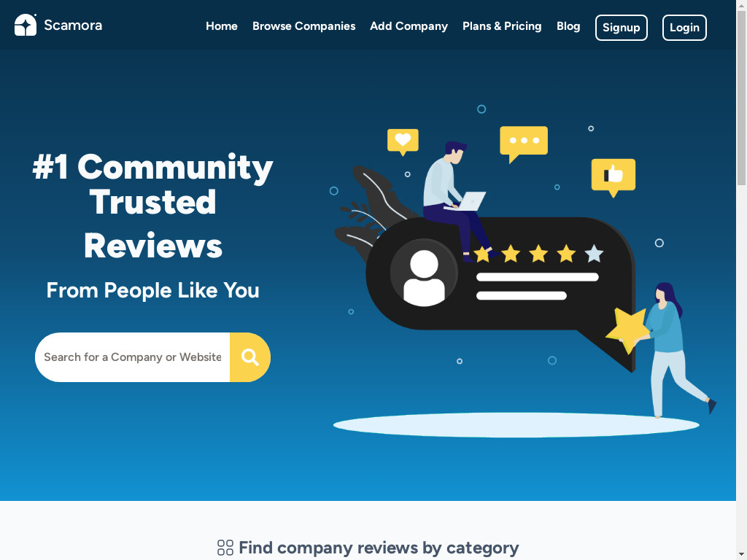The width and height of the screenshot is (747, 560).
Task: Open the Home menu item
Action: [222, 26]
